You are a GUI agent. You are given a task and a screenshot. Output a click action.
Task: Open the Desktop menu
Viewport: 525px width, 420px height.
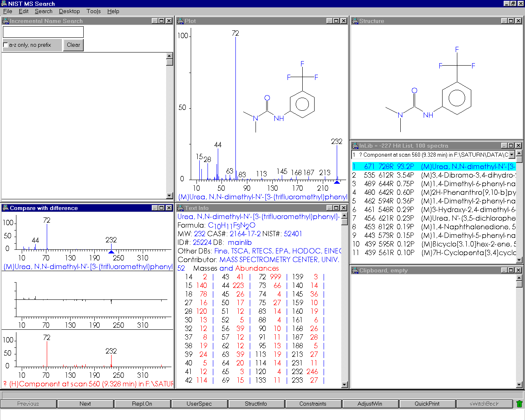click(69, 11)
